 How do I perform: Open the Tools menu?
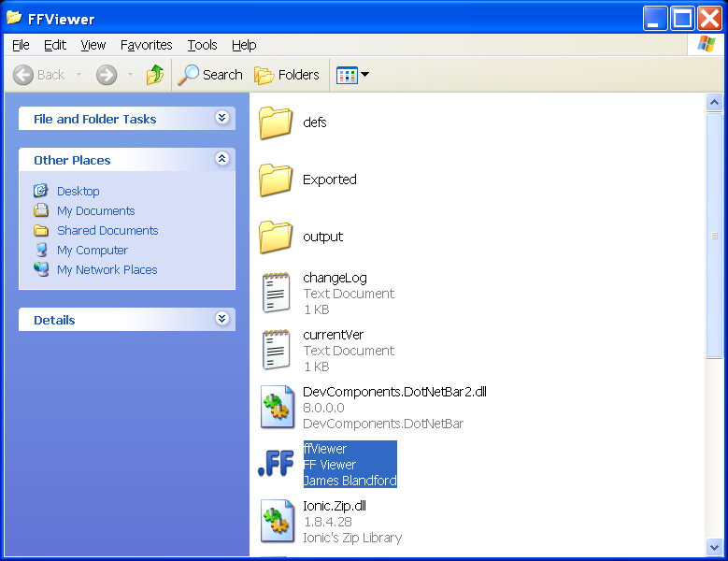coord(202,45)
